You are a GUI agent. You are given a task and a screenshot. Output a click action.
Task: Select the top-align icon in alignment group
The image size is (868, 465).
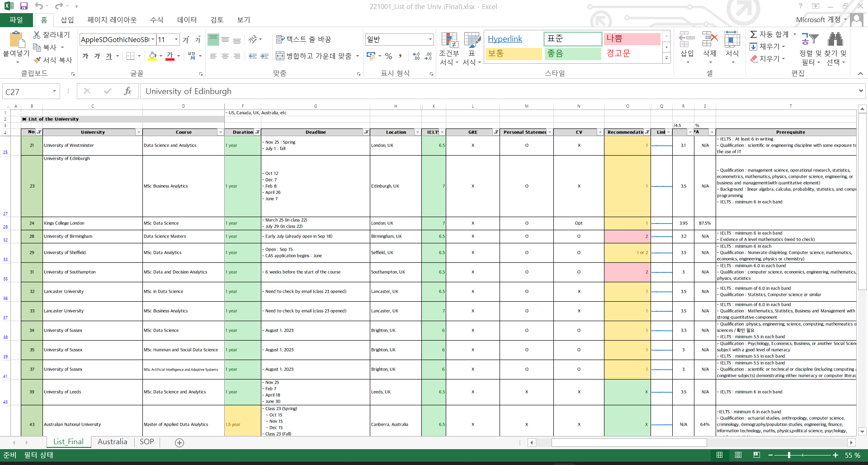pyautogui.click(x=213, y=40)
